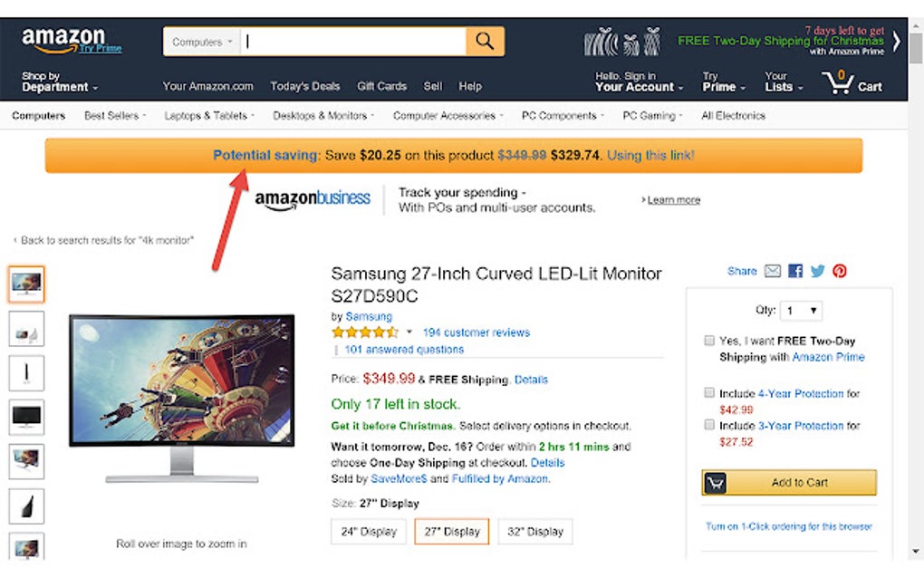The width and height of the screenshot is (924, 578).
Task: Open the Qty quantity dropdown
Action: 801,310
